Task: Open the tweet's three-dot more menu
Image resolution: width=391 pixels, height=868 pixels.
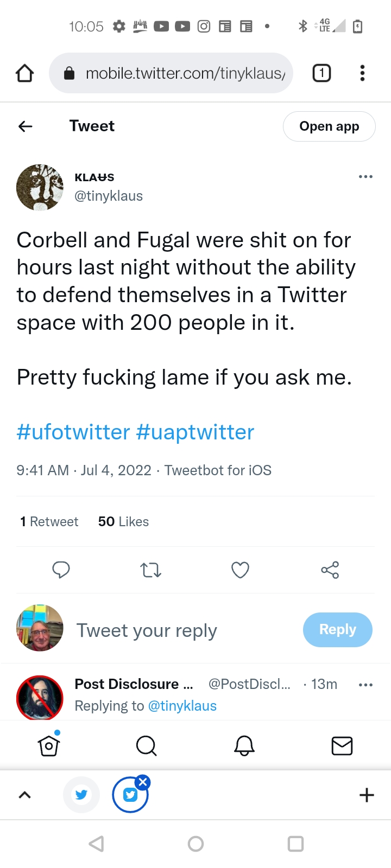Action: (365, 177)
